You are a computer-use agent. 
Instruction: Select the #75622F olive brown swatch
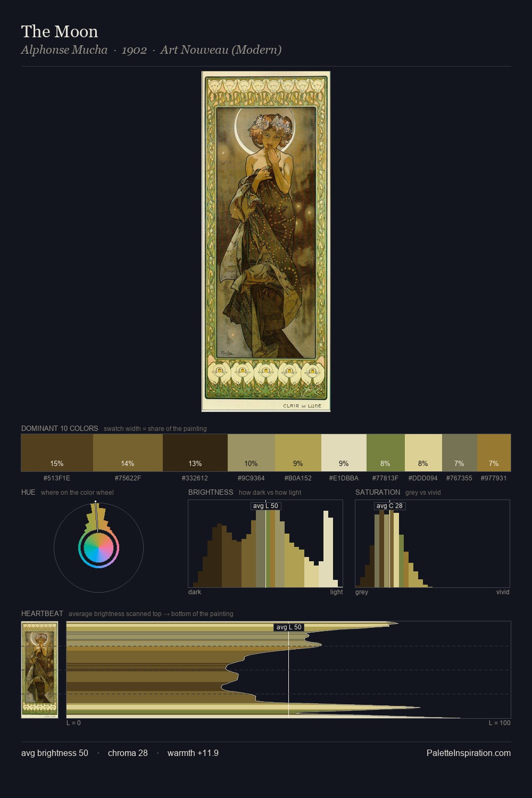128,453
